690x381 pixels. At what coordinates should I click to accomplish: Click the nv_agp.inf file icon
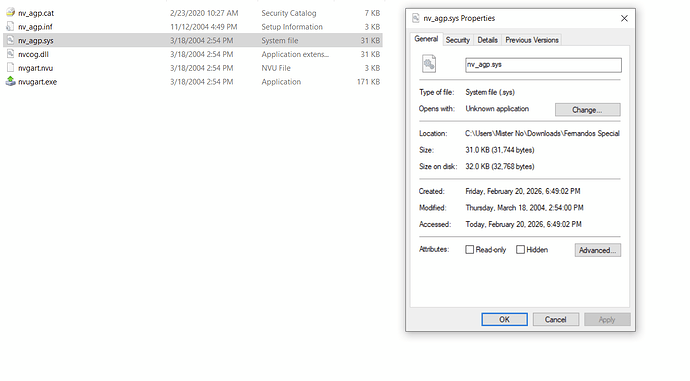click(x=11, y=26)
